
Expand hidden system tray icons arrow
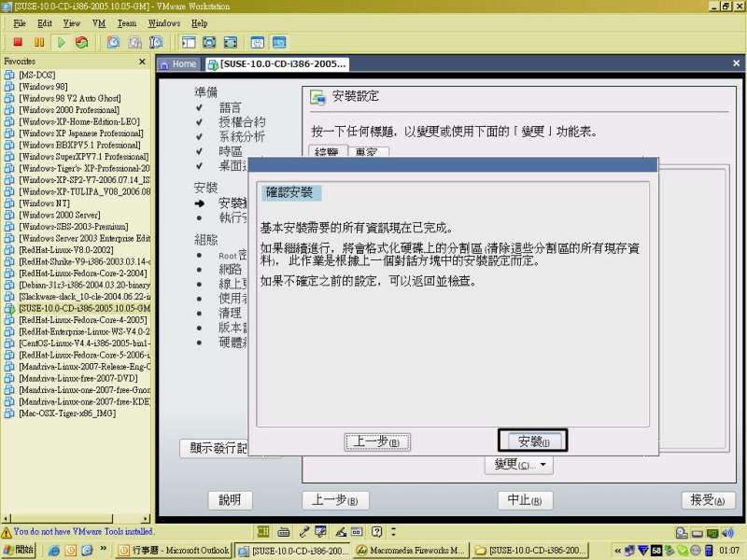[x=618, y=551]
